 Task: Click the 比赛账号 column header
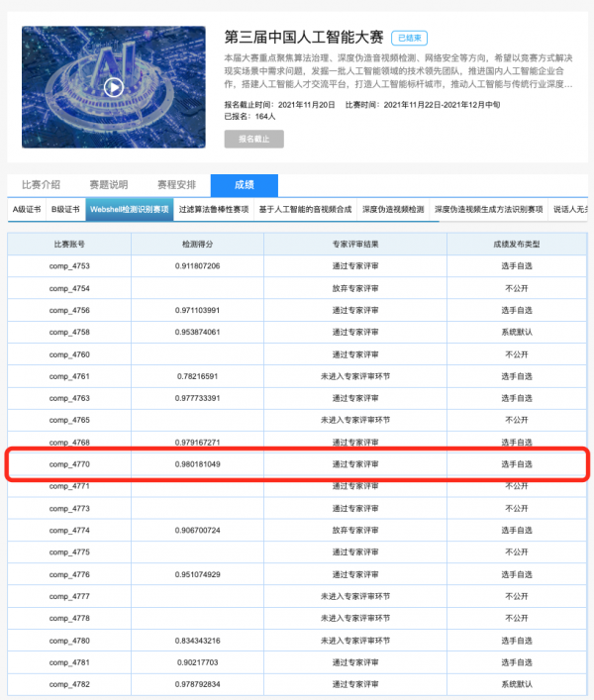[69, 245]
